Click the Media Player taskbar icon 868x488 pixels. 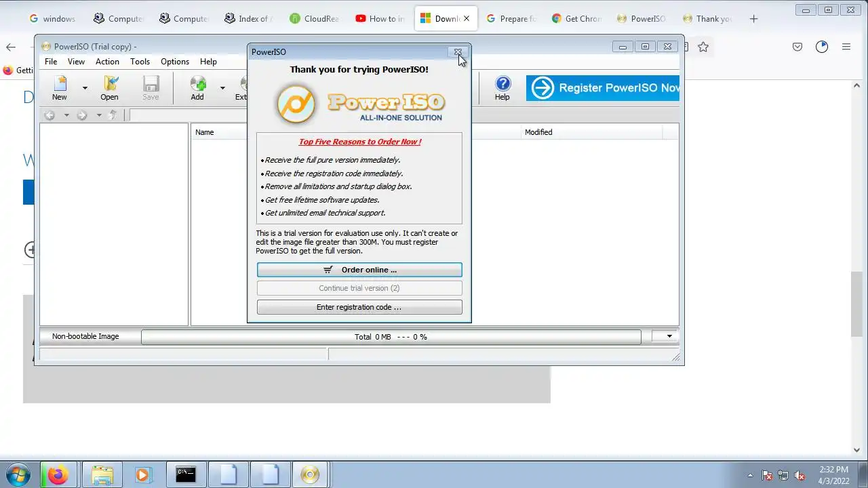tap(142, 474)
